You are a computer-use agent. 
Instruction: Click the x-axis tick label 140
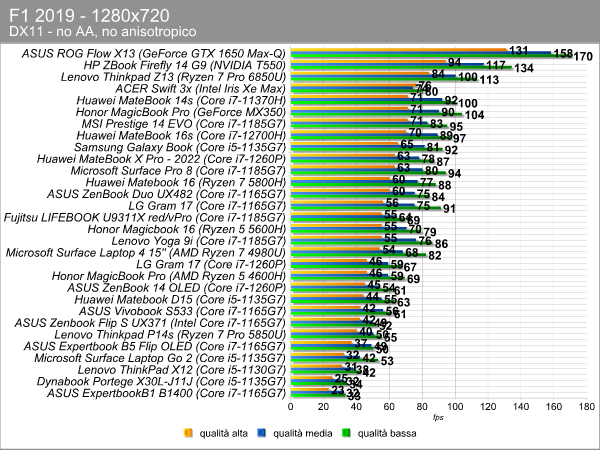pos(521,407)
